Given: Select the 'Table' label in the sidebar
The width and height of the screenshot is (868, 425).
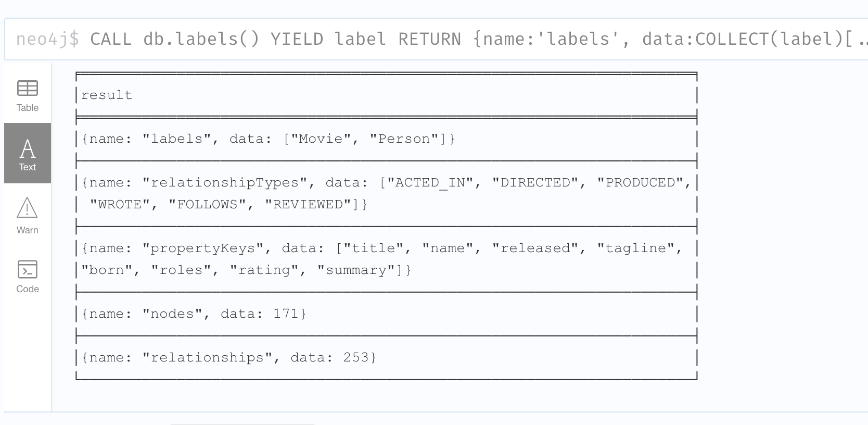Looking at the screenshot, I should point(28,108).
